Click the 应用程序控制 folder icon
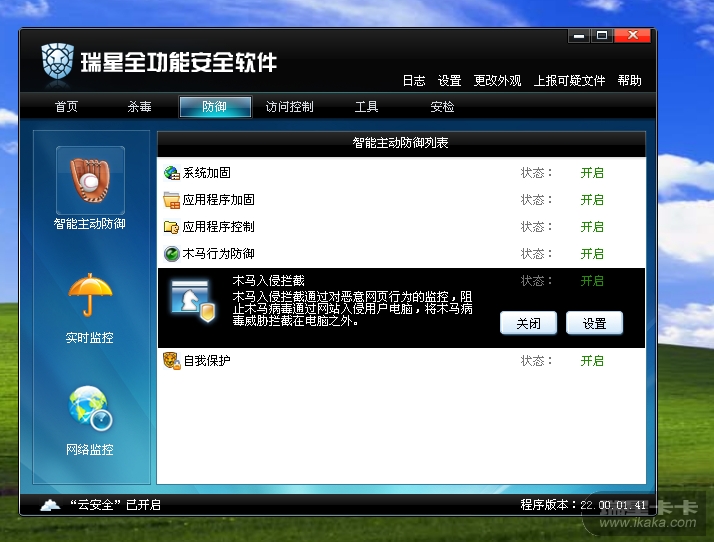The width and height of the screenshot is (714, 542). pyautogui.click(x=172, y=227)
